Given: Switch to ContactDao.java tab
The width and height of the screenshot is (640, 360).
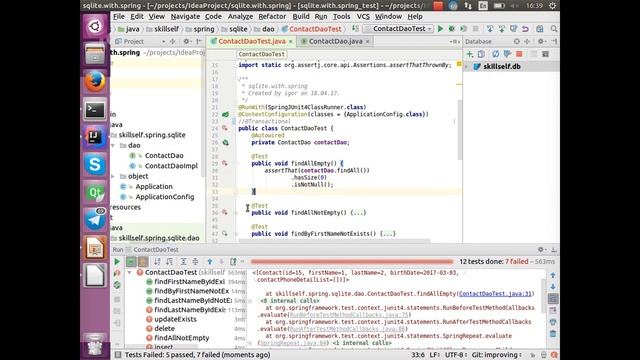Looking at the screenshot, I should [x=335, y=41].
